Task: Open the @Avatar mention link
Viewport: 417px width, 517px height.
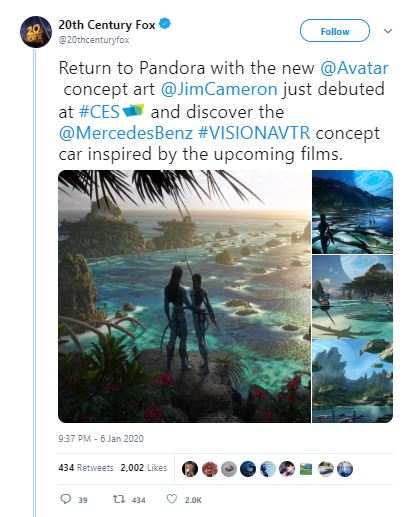Action: 354,68
